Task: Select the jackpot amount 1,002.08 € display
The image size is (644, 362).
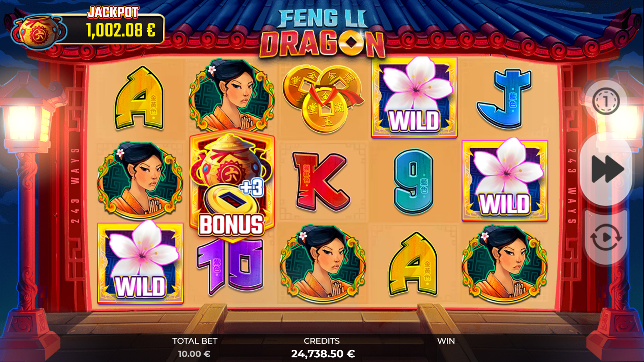Action: (121, 30)
